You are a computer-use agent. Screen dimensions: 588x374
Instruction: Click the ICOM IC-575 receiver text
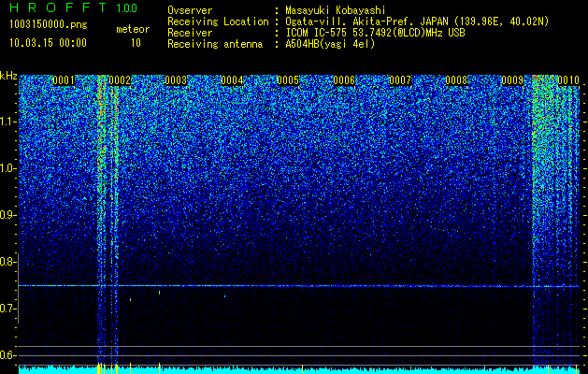pos(375,33)
